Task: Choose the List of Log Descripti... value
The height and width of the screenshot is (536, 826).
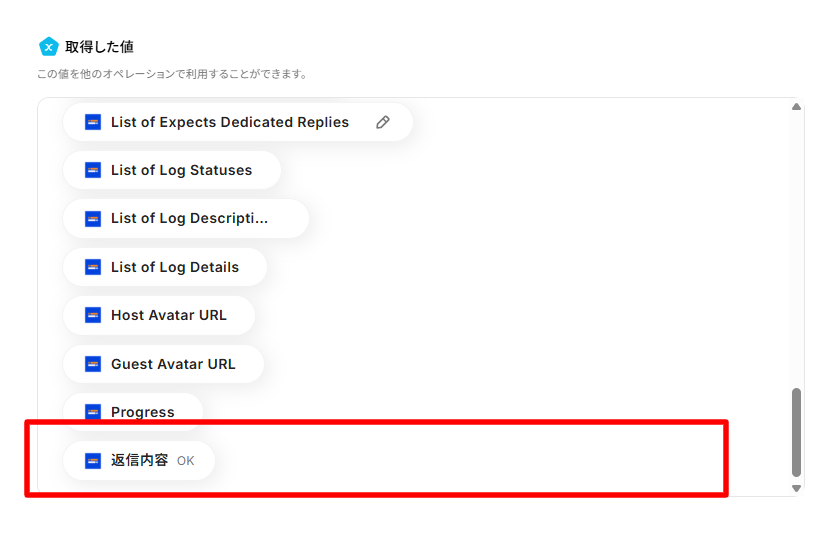Action: coord(186,219)
